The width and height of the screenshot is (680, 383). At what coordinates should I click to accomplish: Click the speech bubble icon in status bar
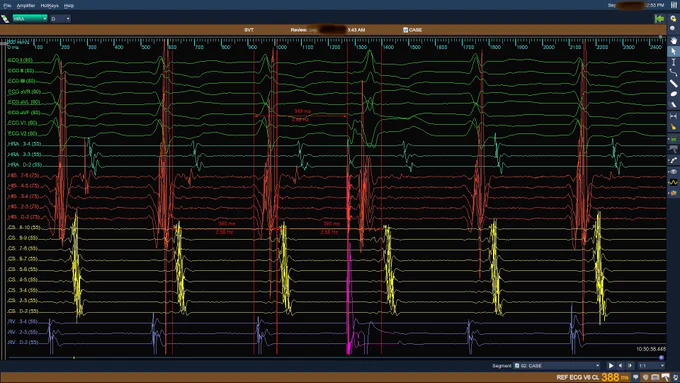pyautogui.click(x=636, y=377)
